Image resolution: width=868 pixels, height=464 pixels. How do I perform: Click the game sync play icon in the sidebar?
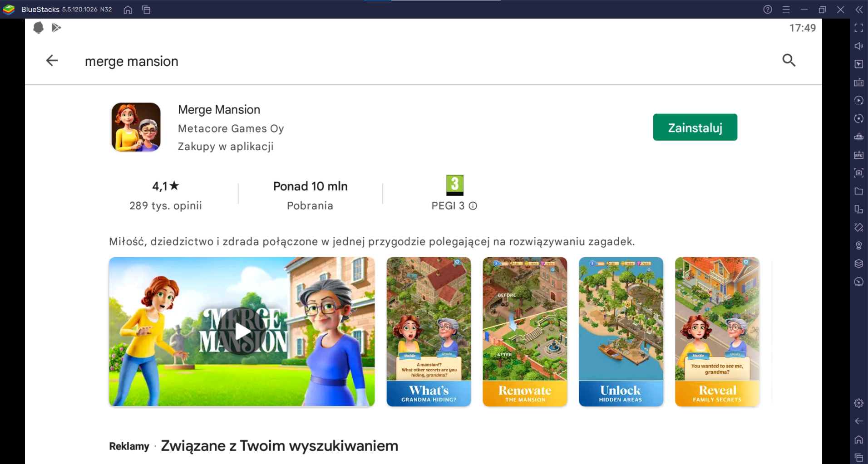pos(859,100)
